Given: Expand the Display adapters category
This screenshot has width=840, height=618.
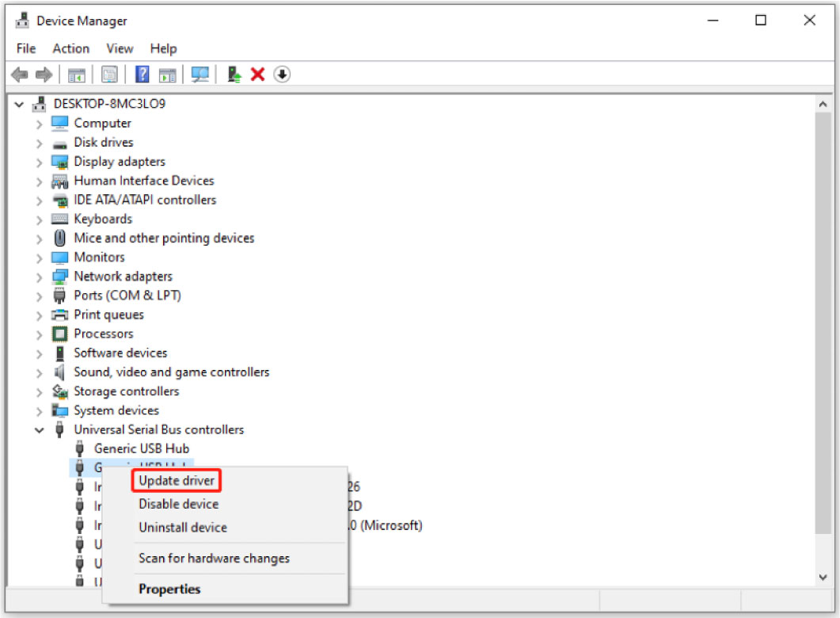Looking at the screenshot, I should tap(38, 161).
